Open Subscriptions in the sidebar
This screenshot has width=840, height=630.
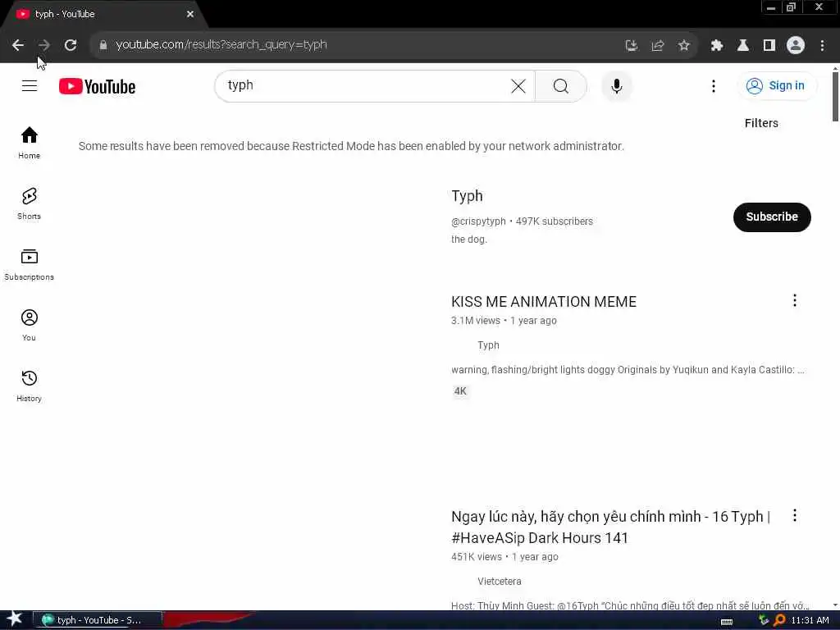pyautogui.click(x=29, y=265)
